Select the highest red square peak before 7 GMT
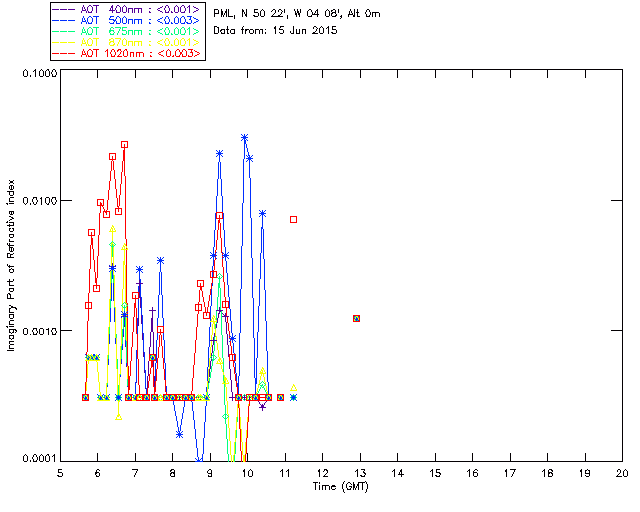Viewport: 640px width, 512px height. coord(124,145)
